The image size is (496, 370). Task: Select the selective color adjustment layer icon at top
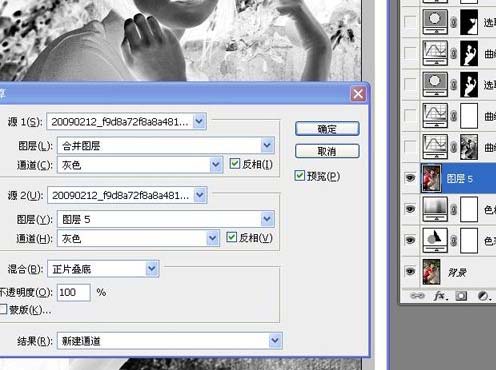[435, 22]
